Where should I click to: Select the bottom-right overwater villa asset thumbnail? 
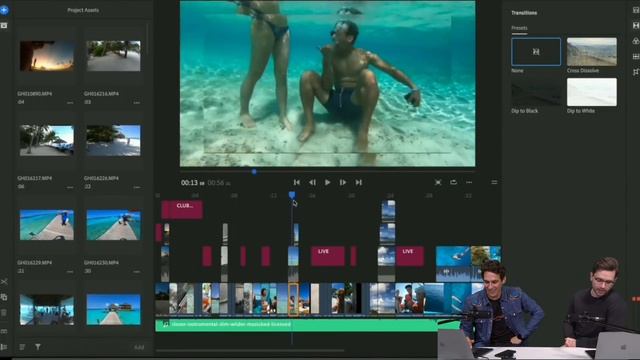pos(113,309)
